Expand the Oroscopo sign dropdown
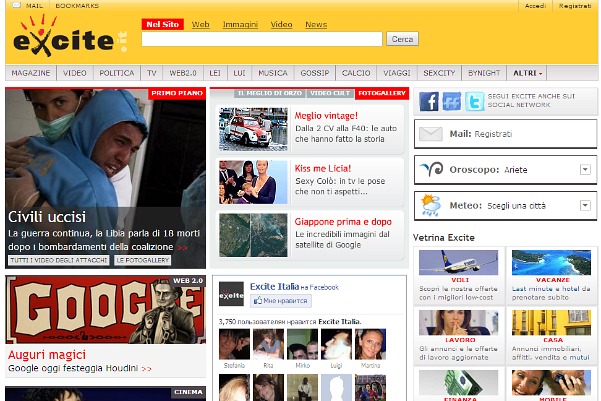 [x=585, y=169]
